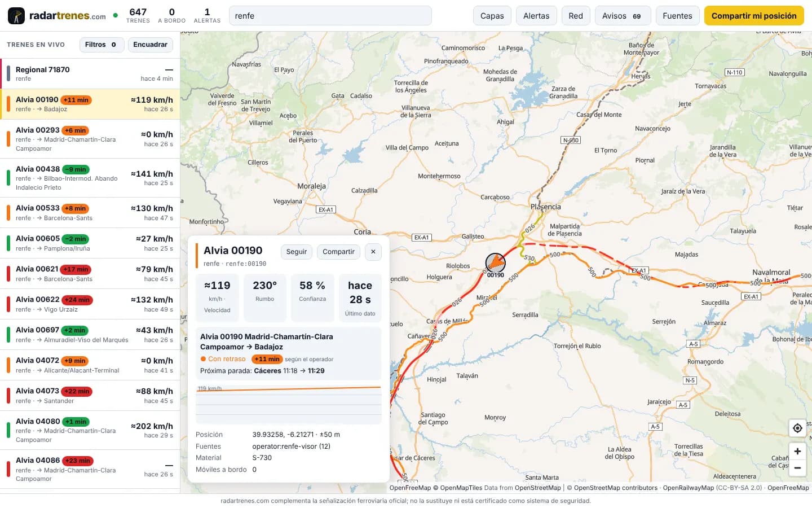The width and height of the screenshot is (812, 508).
Task: Select Alvia 04086 train row
Action: [90, 469]
